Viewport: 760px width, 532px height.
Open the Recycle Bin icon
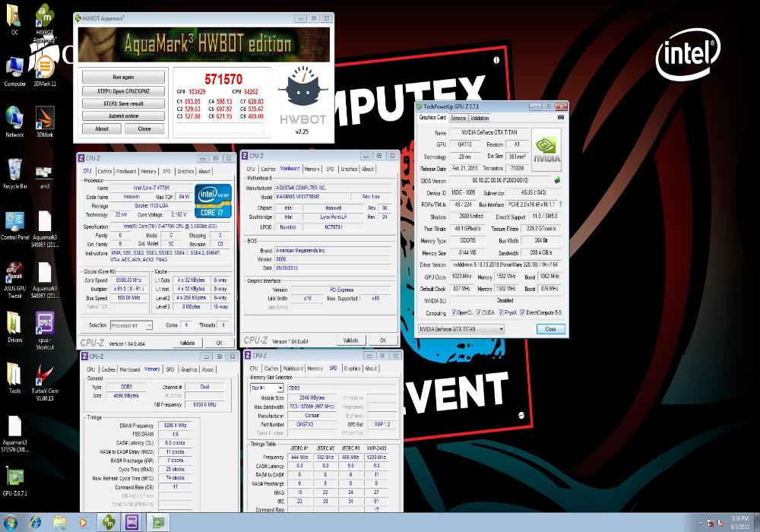click(14, 173)
